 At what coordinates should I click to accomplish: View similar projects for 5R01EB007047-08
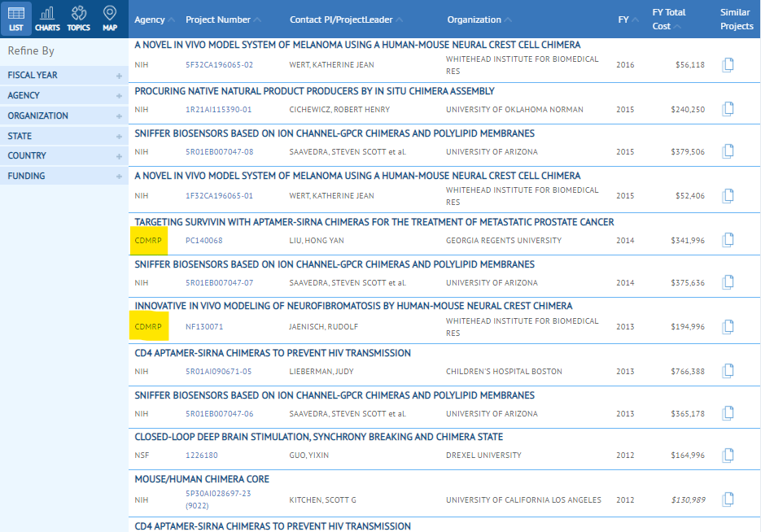728,151
